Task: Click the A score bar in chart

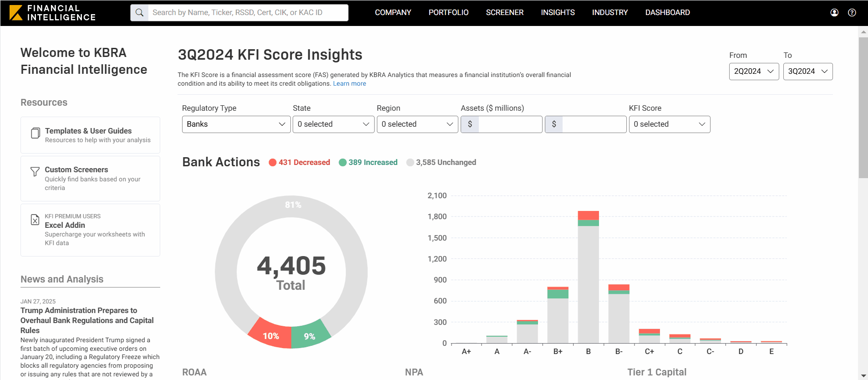Action: (x=497, y=339)
